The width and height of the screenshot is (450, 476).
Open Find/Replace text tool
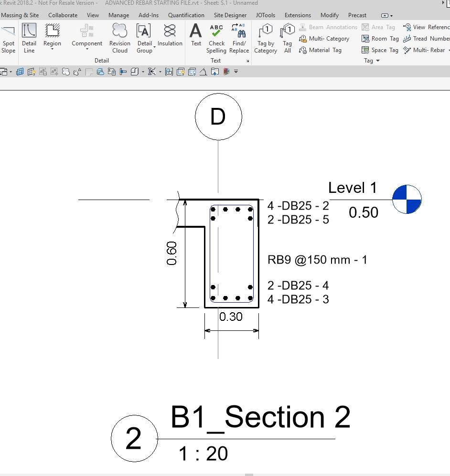click(239, 39)
